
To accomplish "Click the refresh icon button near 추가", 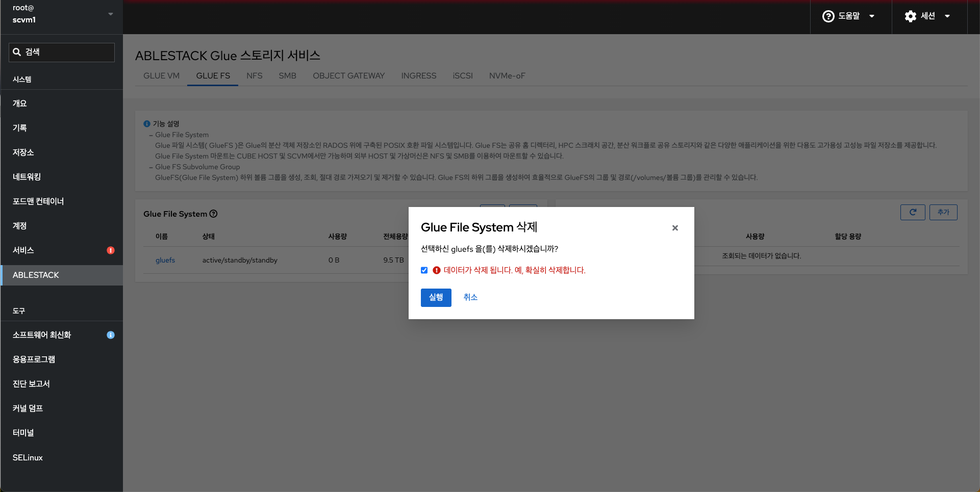I will [913, 212].
